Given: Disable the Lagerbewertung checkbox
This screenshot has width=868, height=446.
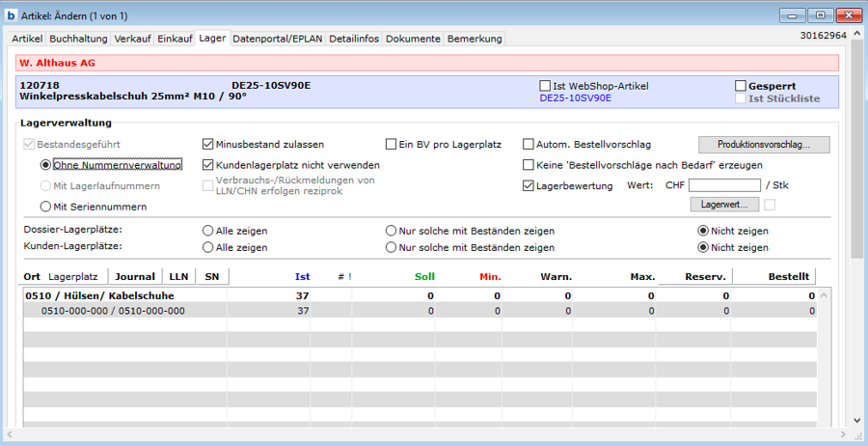Looking at the screenshot, I should (x=529, y=185).
